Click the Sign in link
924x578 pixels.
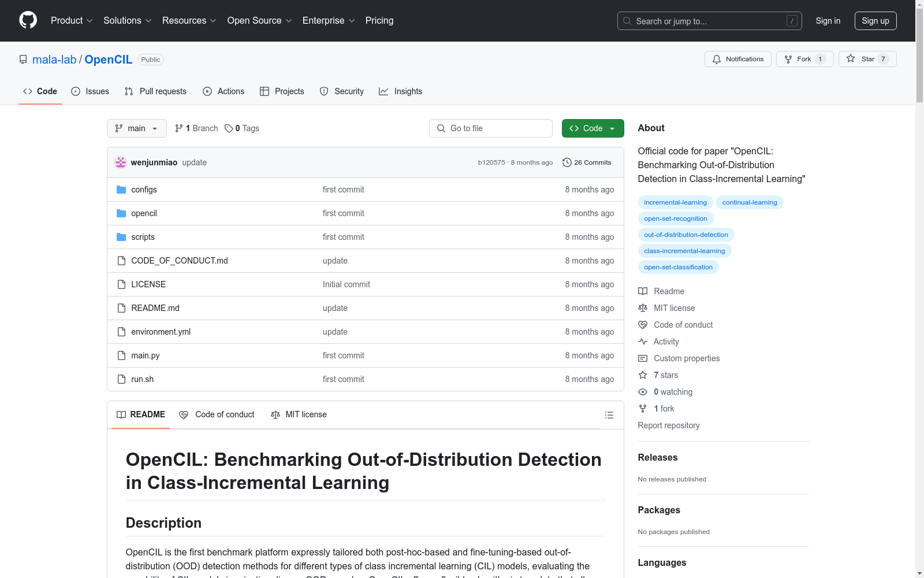pos(828,21)
